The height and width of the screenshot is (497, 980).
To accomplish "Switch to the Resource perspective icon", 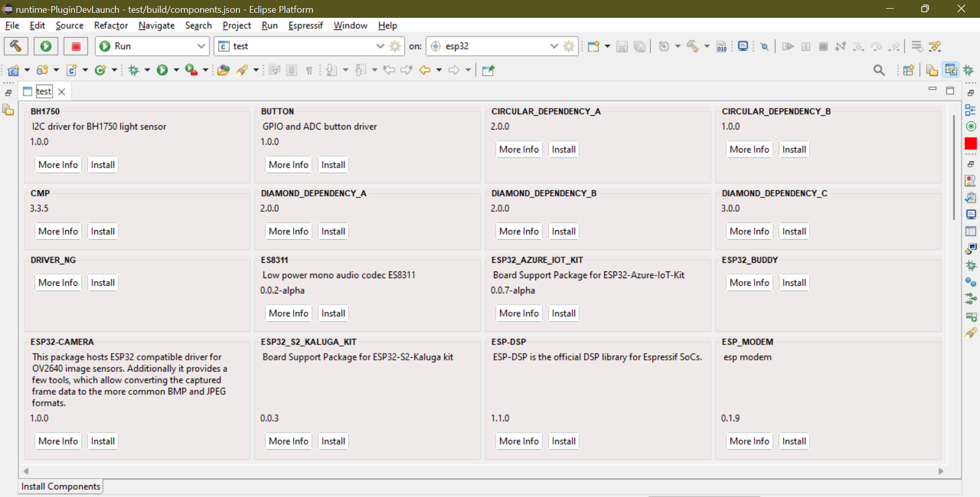I will 932,70.
